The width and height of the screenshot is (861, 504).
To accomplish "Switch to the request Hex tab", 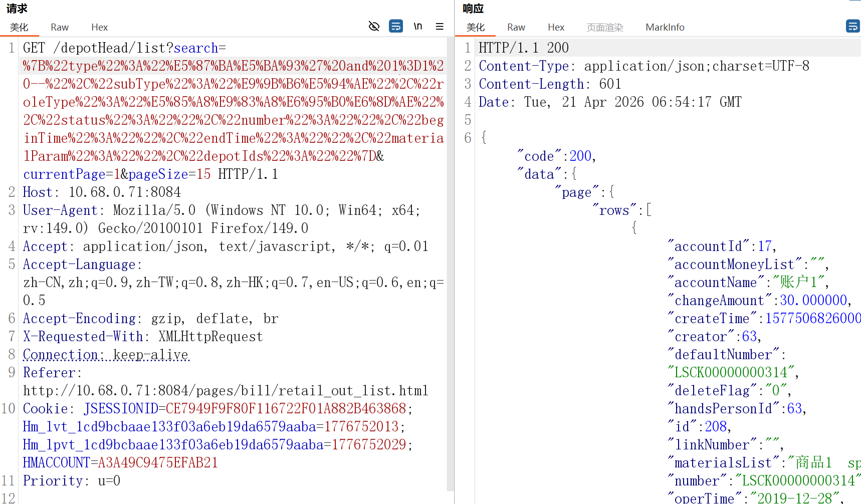I will 99,27.
